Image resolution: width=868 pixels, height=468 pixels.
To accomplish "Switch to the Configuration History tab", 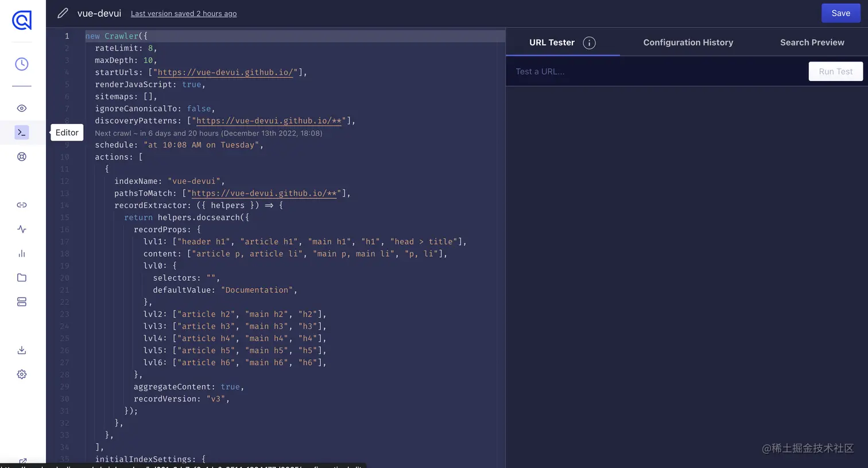I will (x=688, y=42).
